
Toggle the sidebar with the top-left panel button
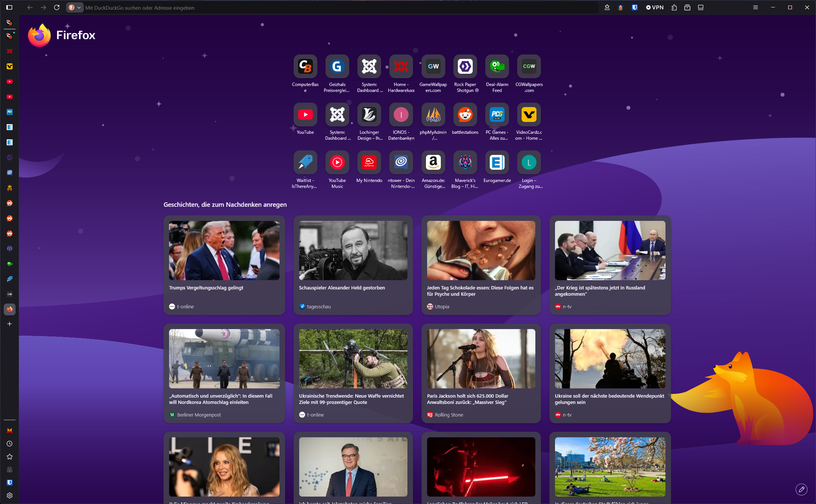pos(9,7)
